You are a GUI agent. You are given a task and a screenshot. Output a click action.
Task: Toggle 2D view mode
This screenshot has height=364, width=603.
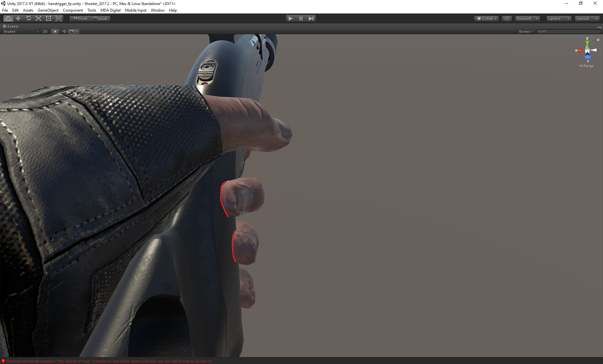(45, 31)
